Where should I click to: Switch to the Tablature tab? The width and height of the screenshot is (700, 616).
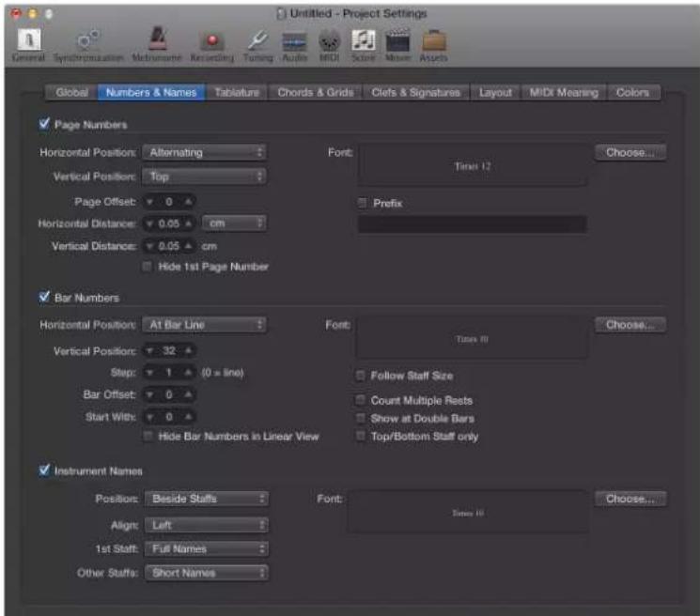[237, 92]
